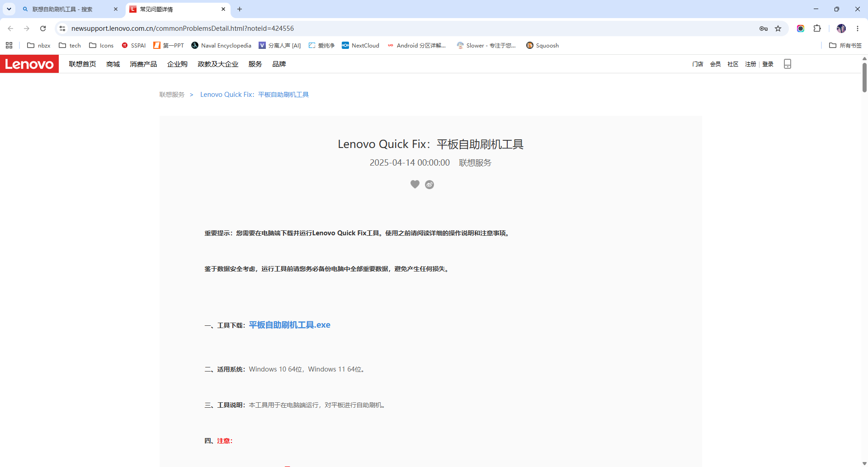868x467 pixels.
Task: Reload the current page
Action: coord(43,29)
